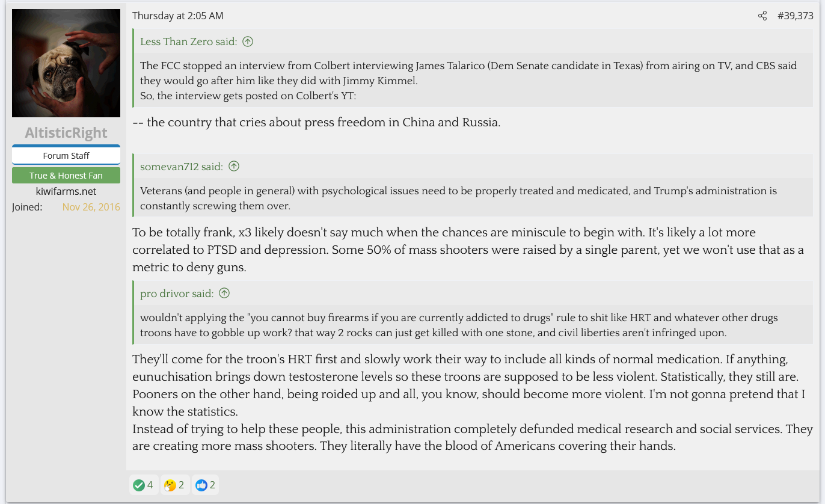
Task: Click the kiwifarms.net user title text
Action: 66,191
